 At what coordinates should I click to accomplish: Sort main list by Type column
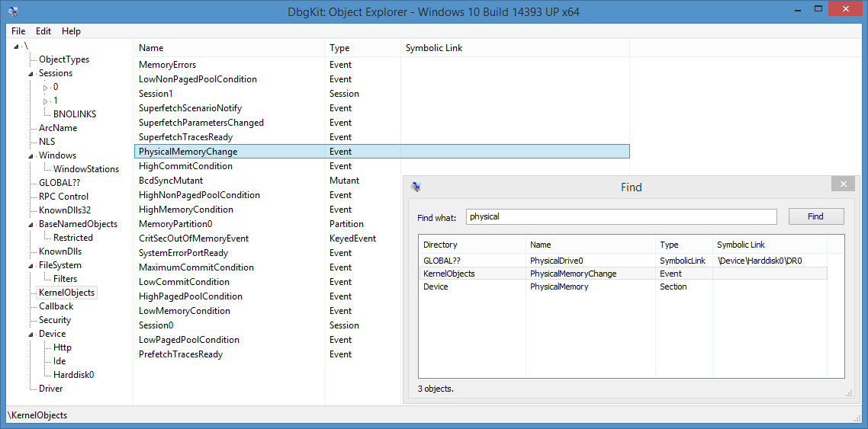[362, 47]
